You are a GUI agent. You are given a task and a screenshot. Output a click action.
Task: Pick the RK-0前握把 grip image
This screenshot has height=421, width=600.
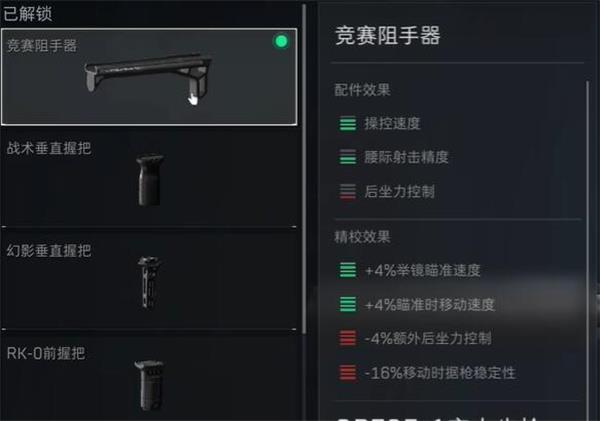pyautogui.click(x=150, y=385)
